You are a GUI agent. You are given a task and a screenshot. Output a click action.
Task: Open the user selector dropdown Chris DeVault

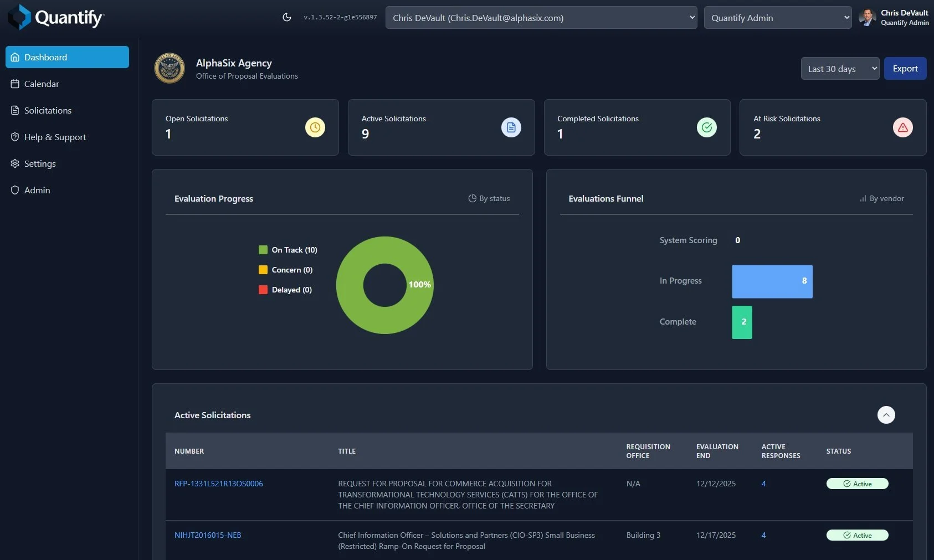[x=541, y=18]
